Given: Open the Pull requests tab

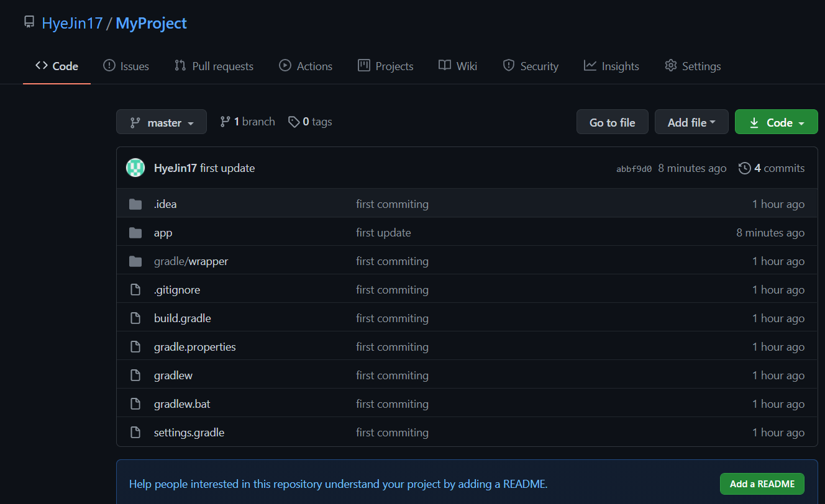Looking at the screenshot, I should click(x=214, y=66).
